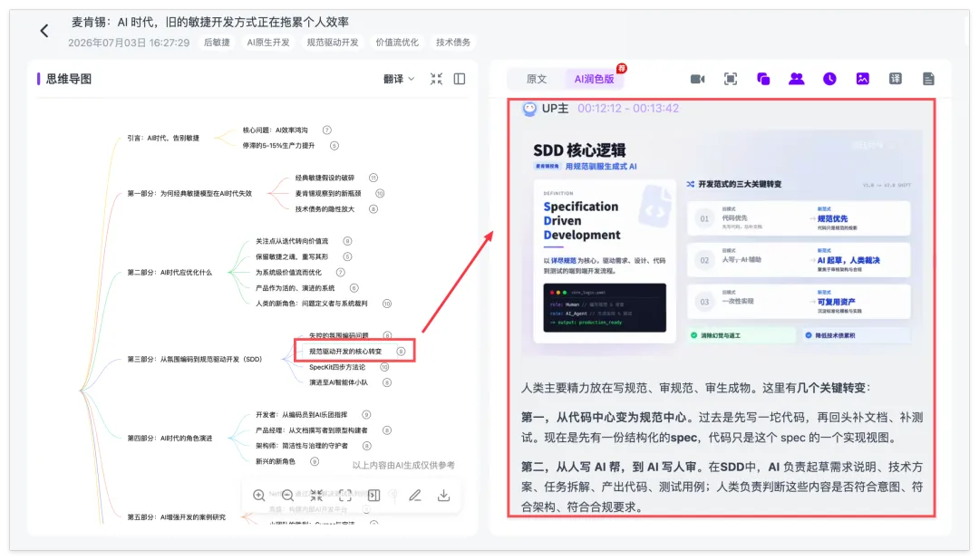Toggle the purple image display icon

click(862, 79)
